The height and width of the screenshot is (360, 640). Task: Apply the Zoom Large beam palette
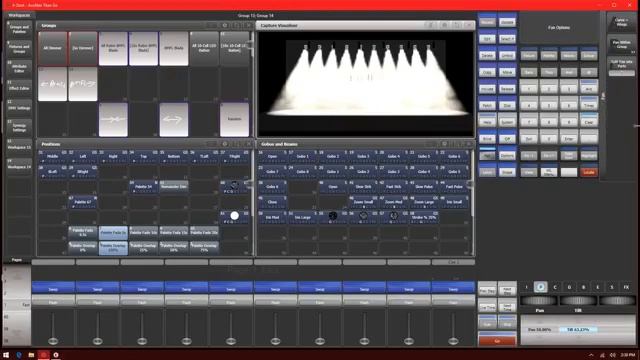click(x=424, y=202)
